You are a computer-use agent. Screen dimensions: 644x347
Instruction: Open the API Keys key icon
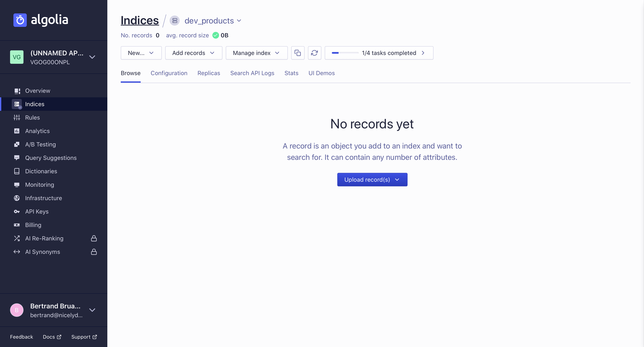click(x=17, y=211)
